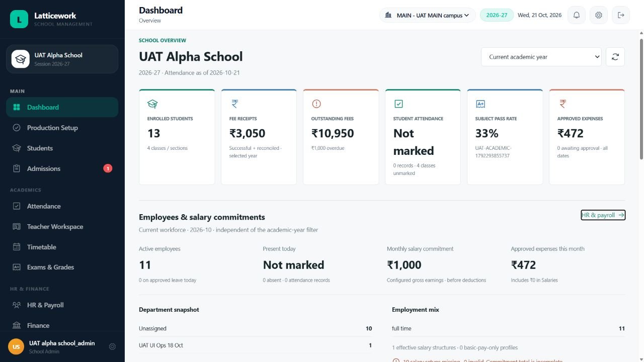The height and width of the screenshot is (362, 644).
Task: Open notifications bell
Action: tap(577, 15)
